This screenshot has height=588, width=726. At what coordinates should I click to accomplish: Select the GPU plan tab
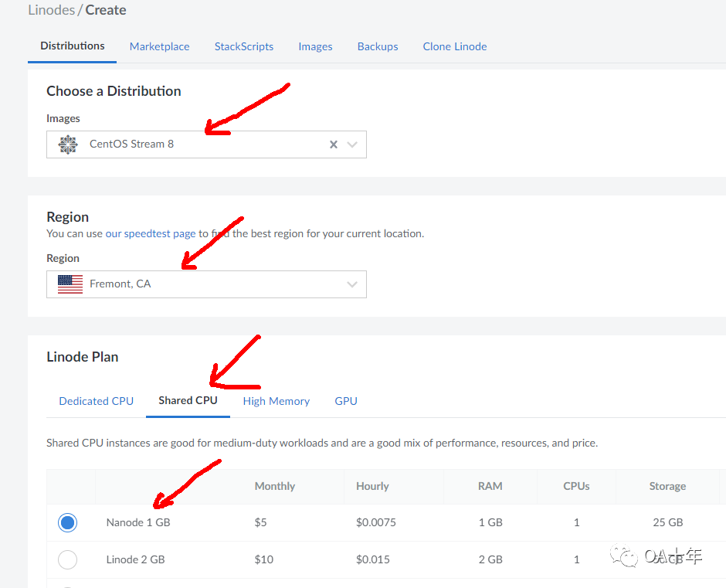point(346,401)
